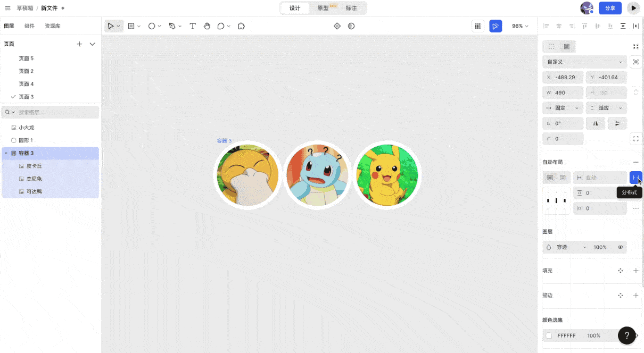Collapse the 容器 3 layer group
The width and height of the screenshot is (644, 353).
pyautogui.click(x=6, y=153)
